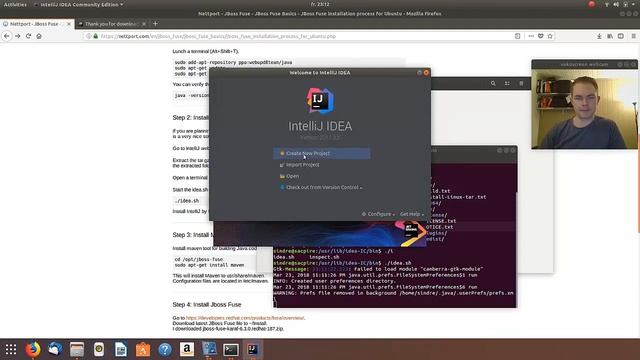Click 'Step 4: Install Jboss Fuse' heading
Screen dimensions: 640x360
coord(207,304)
